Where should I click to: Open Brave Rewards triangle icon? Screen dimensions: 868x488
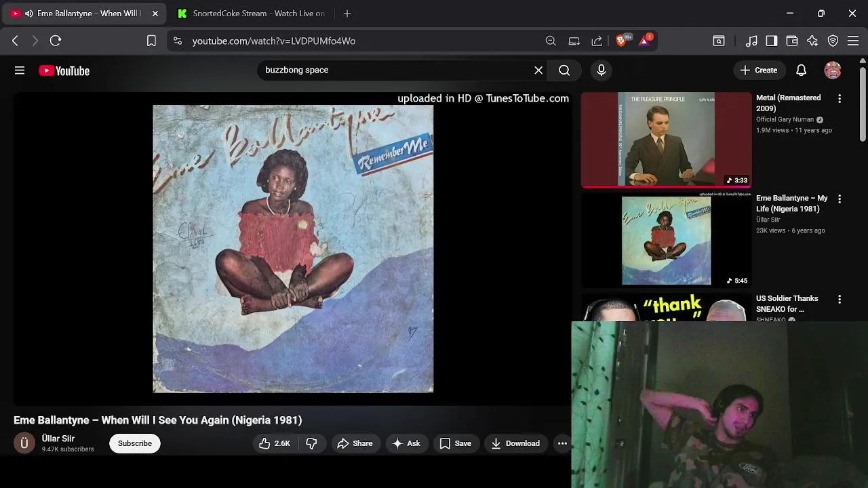click(645, 41)
